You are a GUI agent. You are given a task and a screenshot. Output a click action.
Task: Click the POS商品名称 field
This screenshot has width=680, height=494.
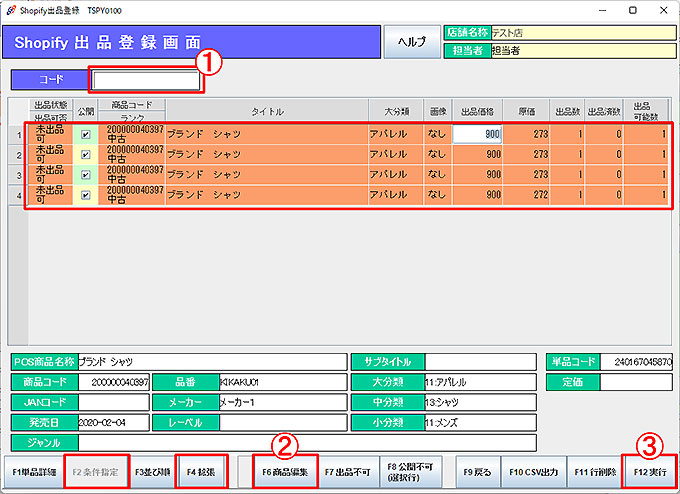coord(212,362)
